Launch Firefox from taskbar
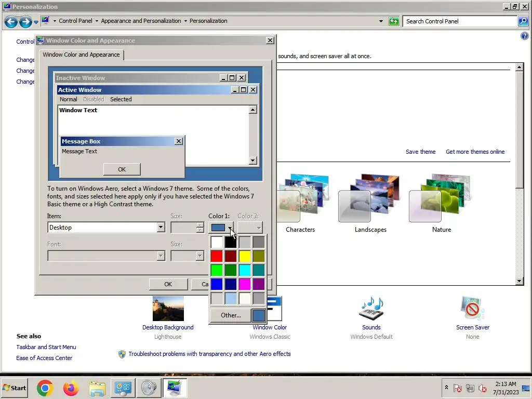Screen dimensions: 532x399 pyautogui.click(x=71, y=388)
